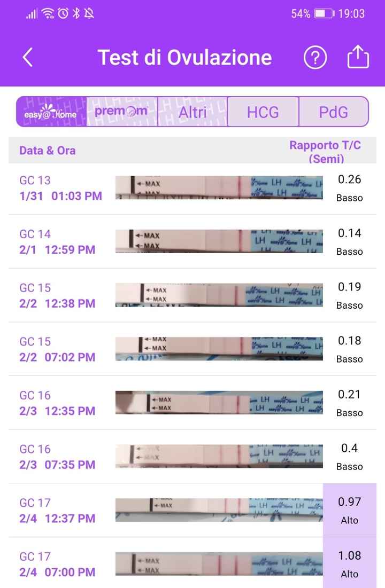Tap the muted notifications bell icon

(x=89, y=13)
